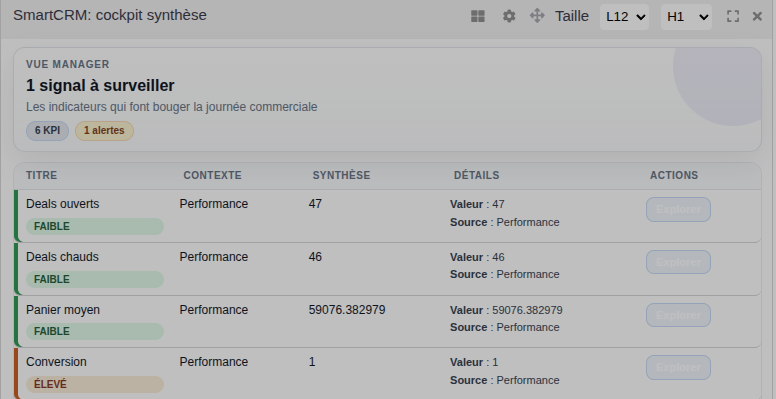This screenshot has height=399, width=776.
Task: Click the '1 signal à surveiller' heading
Action: pyautogui.click(x=100, y=86)
